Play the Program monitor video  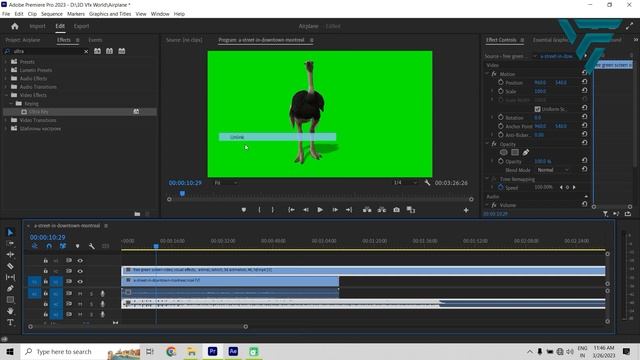(320, 210)
